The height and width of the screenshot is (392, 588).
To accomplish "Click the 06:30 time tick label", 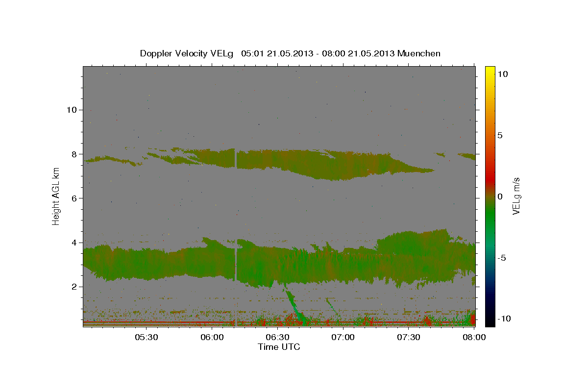I will (x=277, y=337).
